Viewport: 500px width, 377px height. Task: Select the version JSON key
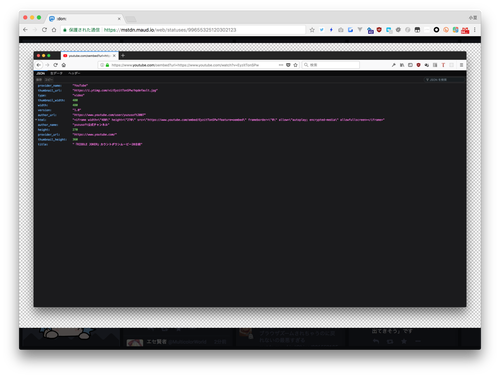44,110
